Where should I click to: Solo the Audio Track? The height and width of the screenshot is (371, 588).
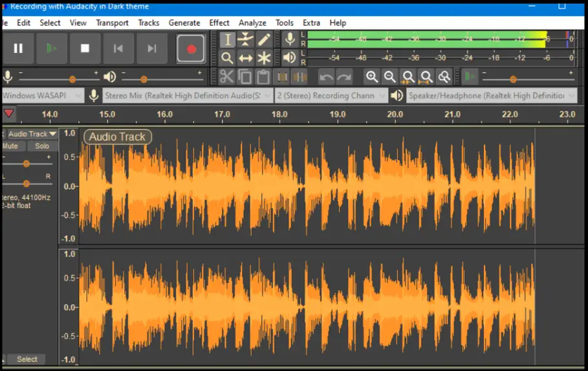pos(42,146)
